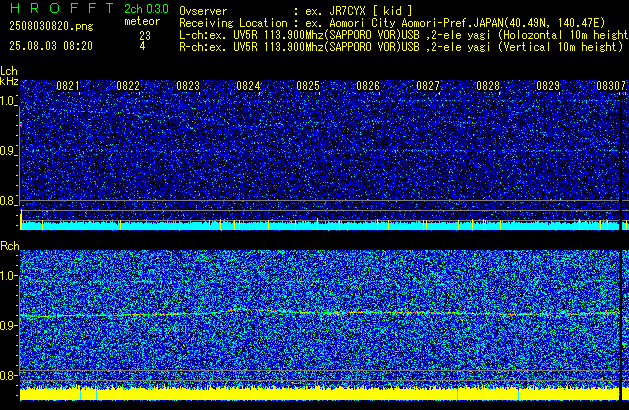The width and height of the screenshot is (629, 410).
Task: Click the Lch 0.9 frequency tick label
Action: tap(8, 151)
